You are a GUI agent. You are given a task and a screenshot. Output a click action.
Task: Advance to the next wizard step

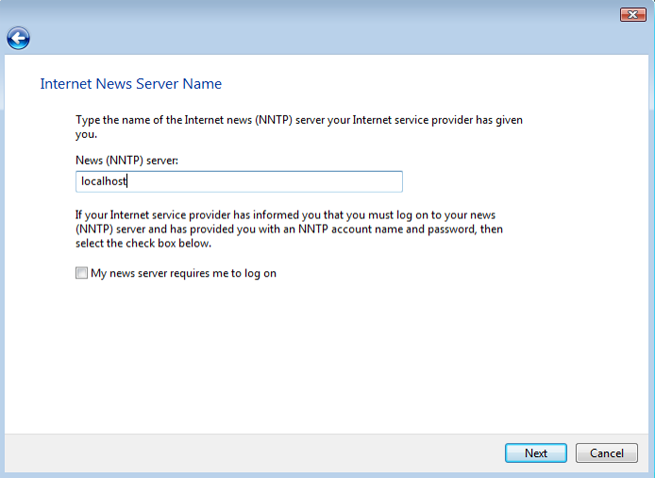click(x=535, y=453)
